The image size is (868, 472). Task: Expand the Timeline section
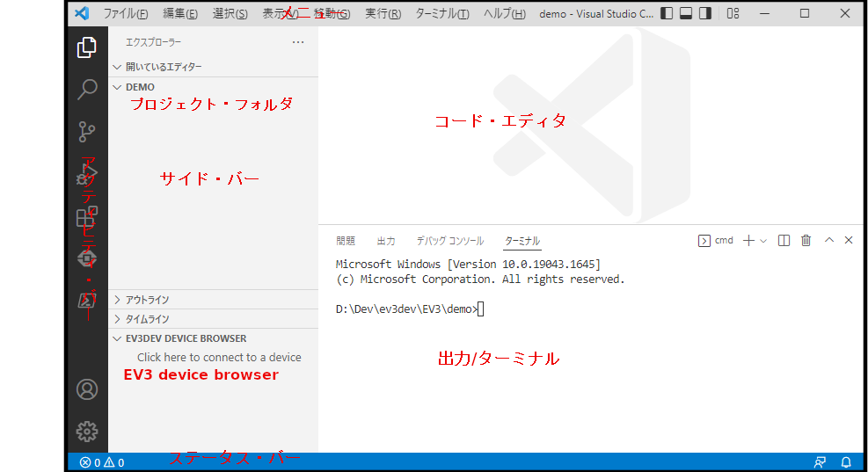point(214,319)
